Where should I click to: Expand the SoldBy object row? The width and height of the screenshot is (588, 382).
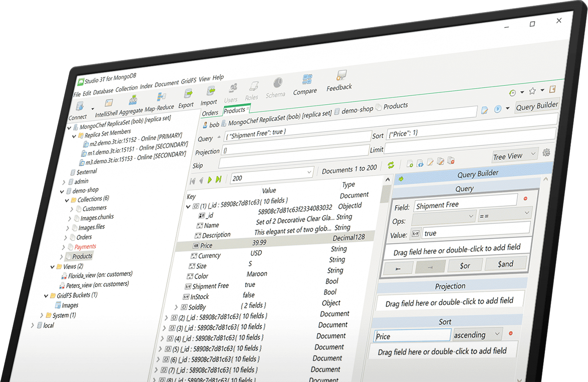(176, 307)
